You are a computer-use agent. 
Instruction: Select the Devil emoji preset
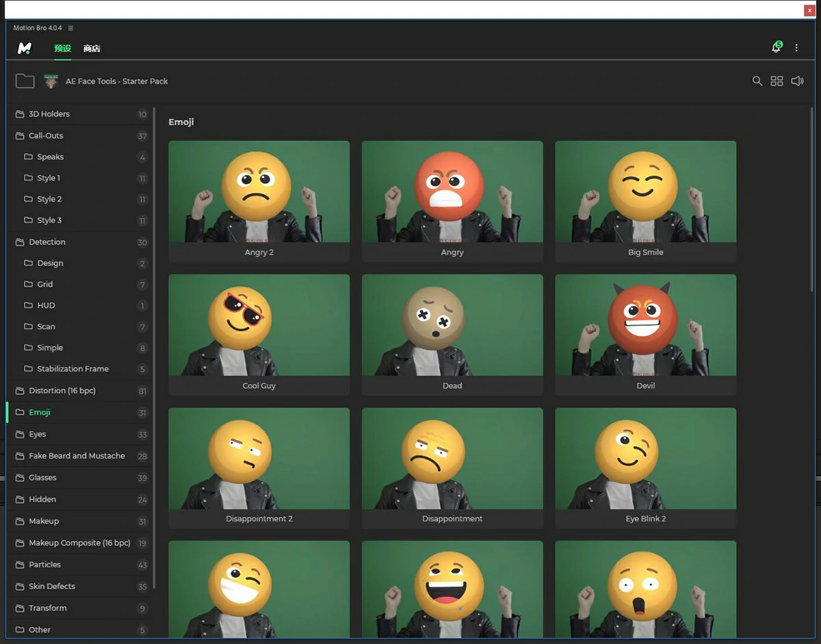tap(646, 335)
